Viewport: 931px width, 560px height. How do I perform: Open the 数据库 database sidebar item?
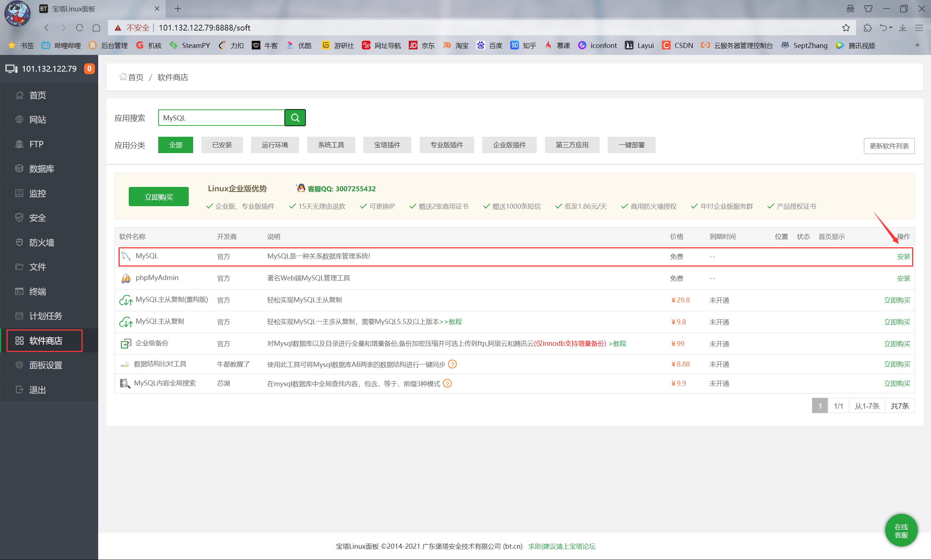pos(41,169)
